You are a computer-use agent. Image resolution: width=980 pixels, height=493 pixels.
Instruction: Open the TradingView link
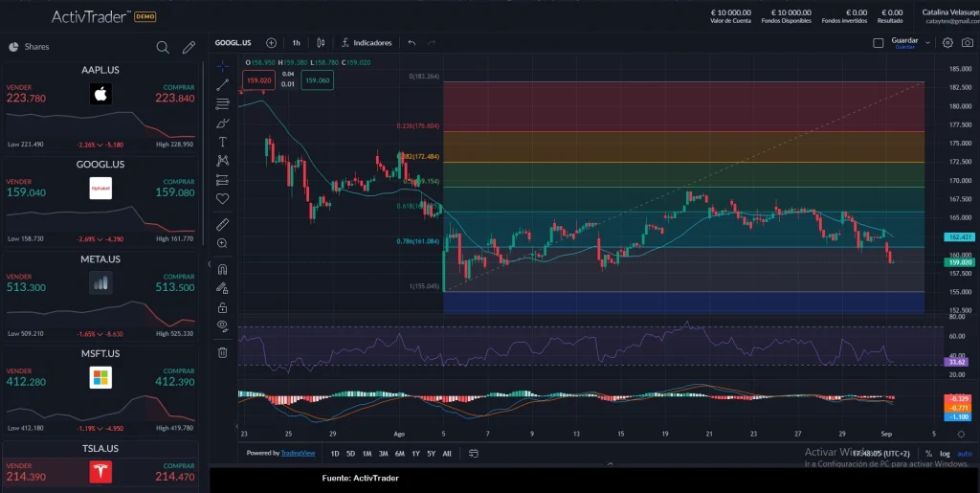click(298, 453)
